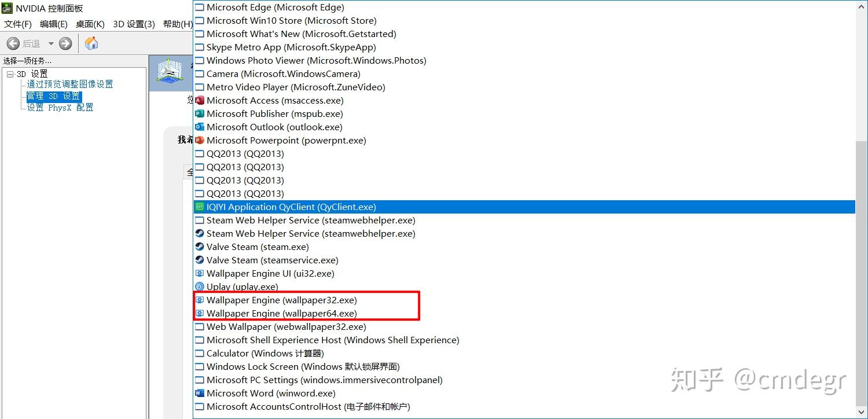Click the Wallpaper Engine UI (ui32.exe) icon

click(x=200, y=274)
